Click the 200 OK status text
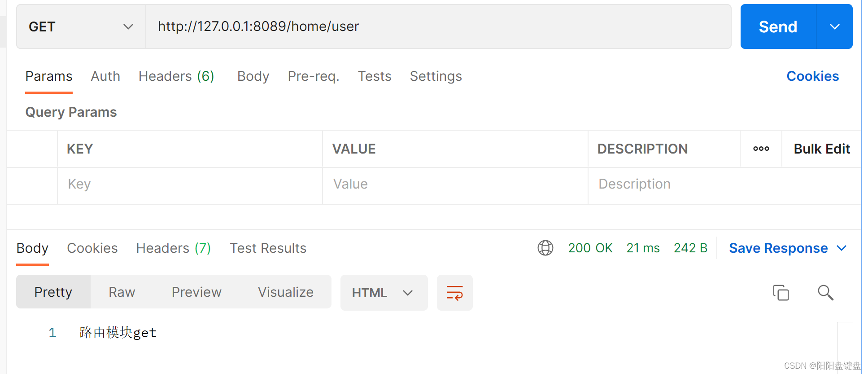868x374 pixels. point(590,248)
